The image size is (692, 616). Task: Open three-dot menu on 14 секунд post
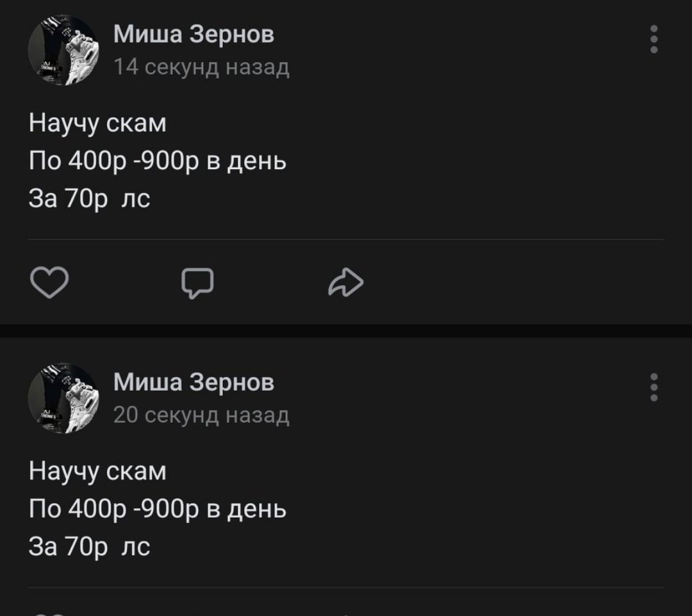pos(654,39)
